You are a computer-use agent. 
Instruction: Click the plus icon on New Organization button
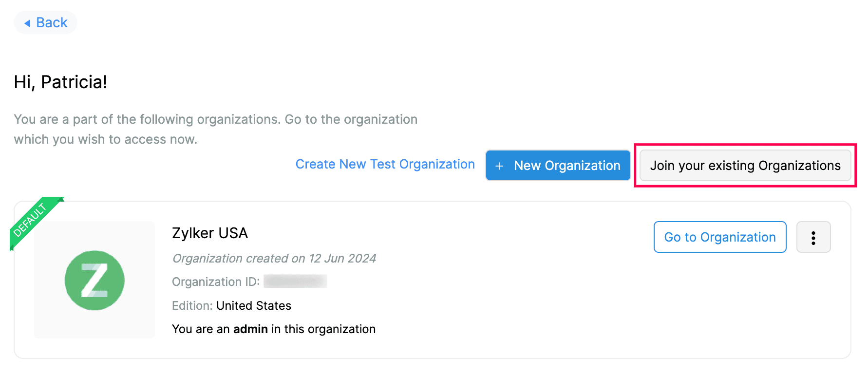coord(499,166)
